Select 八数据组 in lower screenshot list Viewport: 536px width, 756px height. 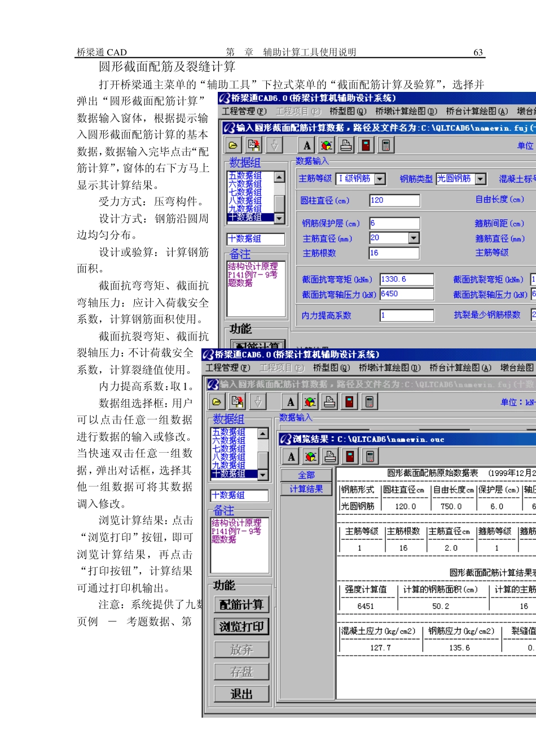(x=229, y=457)
